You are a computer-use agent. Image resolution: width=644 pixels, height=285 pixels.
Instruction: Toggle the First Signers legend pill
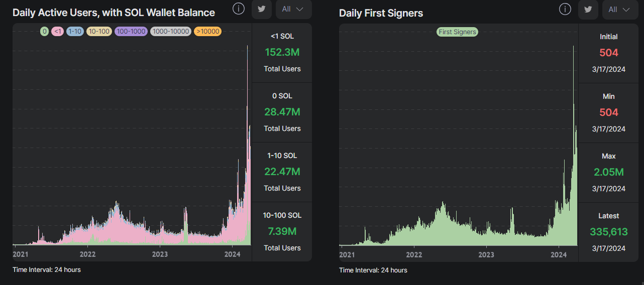[x=457, y=32]
